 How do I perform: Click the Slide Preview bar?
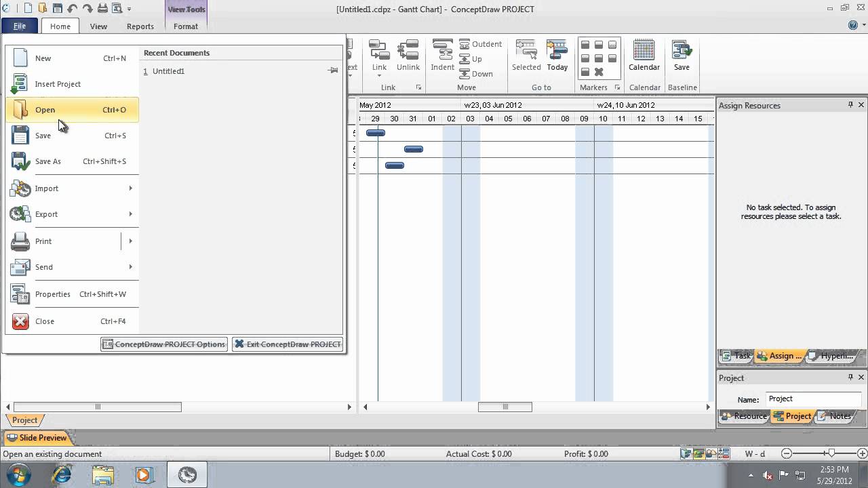(37, 438)
